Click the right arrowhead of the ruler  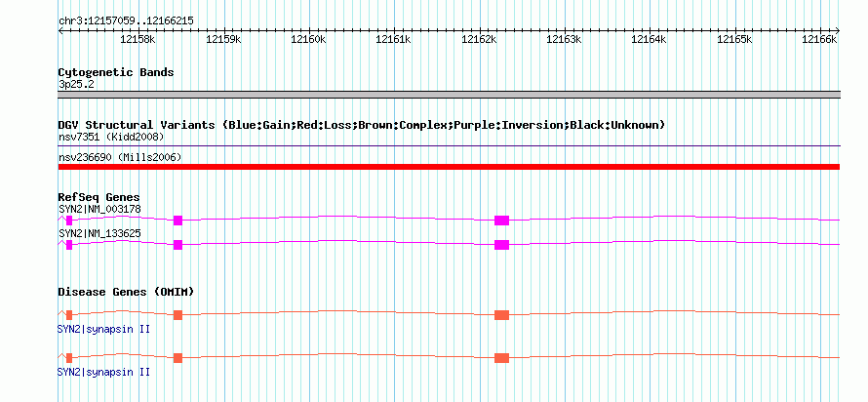click(x=838, y=31)
